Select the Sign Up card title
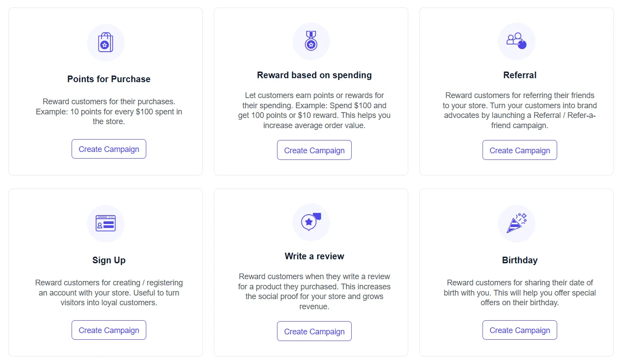The image size is (623, 364). click(x=109, y=260)
